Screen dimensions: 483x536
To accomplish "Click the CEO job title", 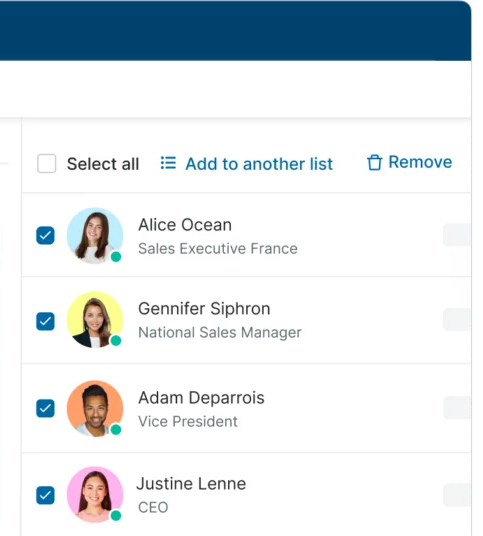I will [x=153, y=507].
